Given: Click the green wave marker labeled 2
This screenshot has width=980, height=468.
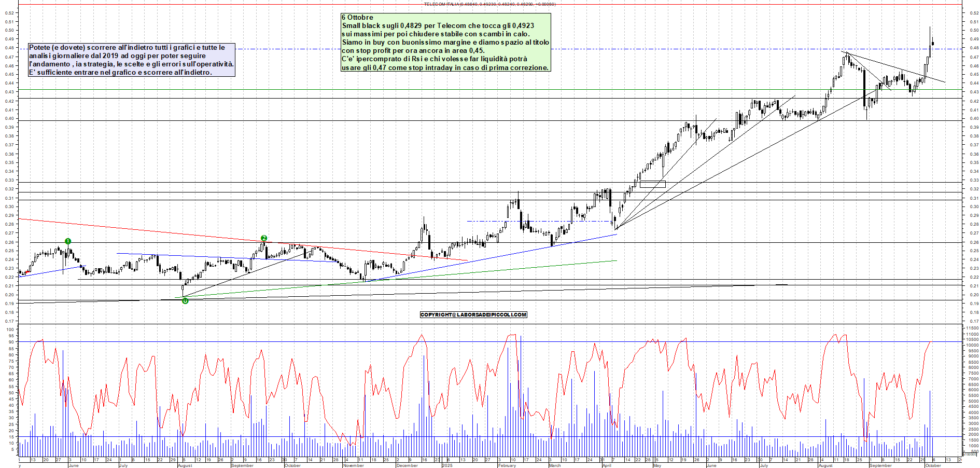Looking at the screenshot, I should coord(264,238).
